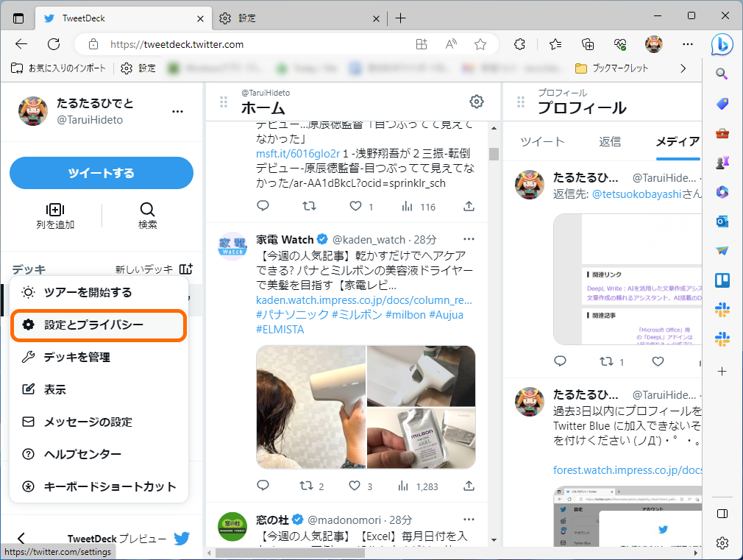Click the ツイートする button
This screenshot has width=743, height=560.
(x=101, y=173)
